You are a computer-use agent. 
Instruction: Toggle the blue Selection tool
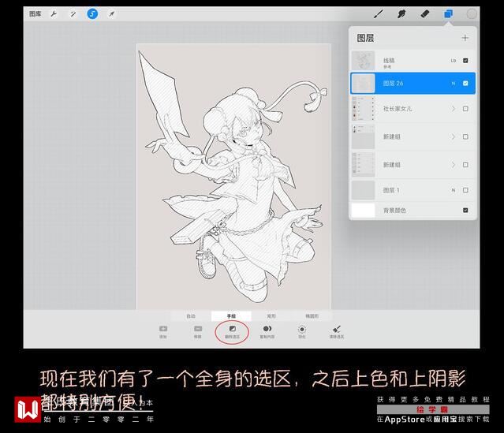click(x=92, y=14)
